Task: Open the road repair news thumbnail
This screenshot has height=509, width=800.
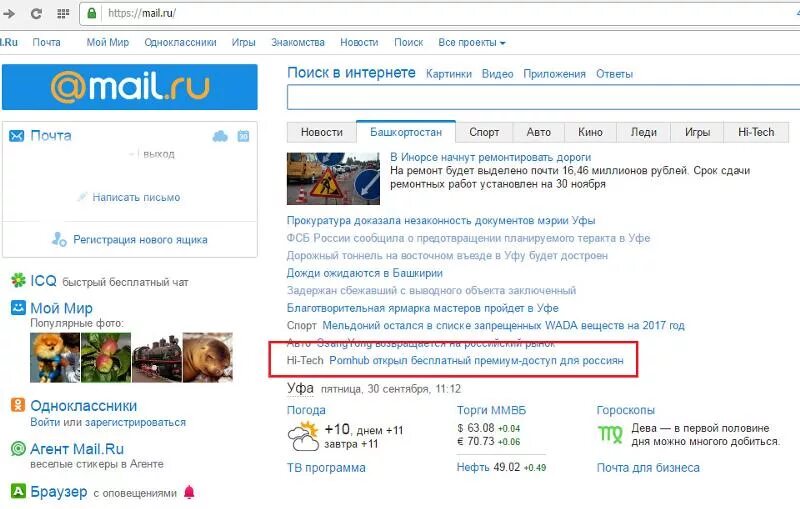Action: tap(333, 179)
